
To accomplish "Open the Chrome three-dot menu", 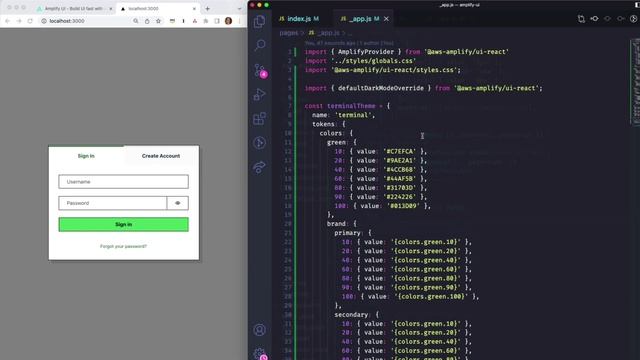I will [x=240, y=21].
